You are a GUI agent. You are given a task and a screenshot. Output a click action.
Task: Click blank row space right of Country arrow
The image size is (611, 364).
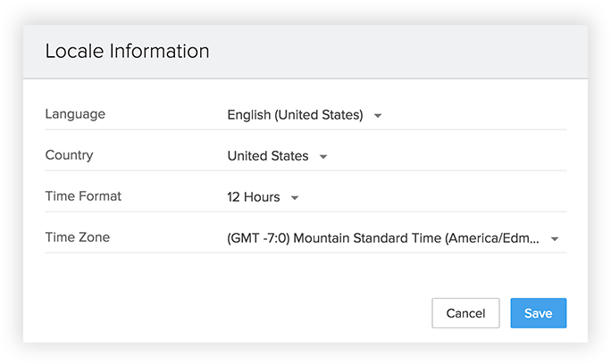(447, 156)
